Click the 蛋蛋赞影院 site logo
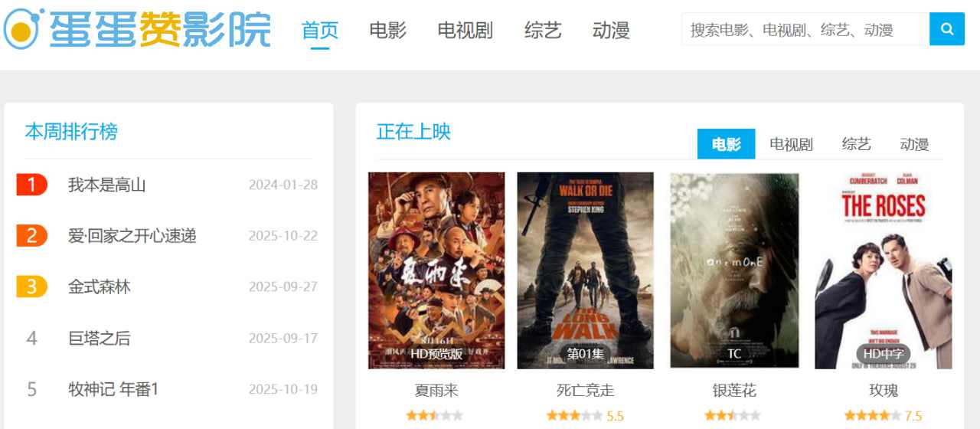The height and width of the screenshot is (429, 980). click(x=138, y=29)
